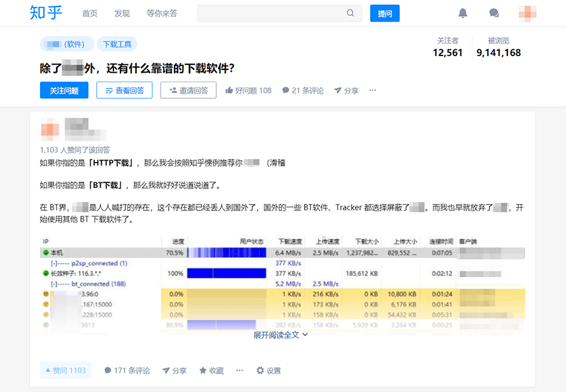Focus the top search input field
The height and width of the screenshot is (392, 566).
click(271, 13)
